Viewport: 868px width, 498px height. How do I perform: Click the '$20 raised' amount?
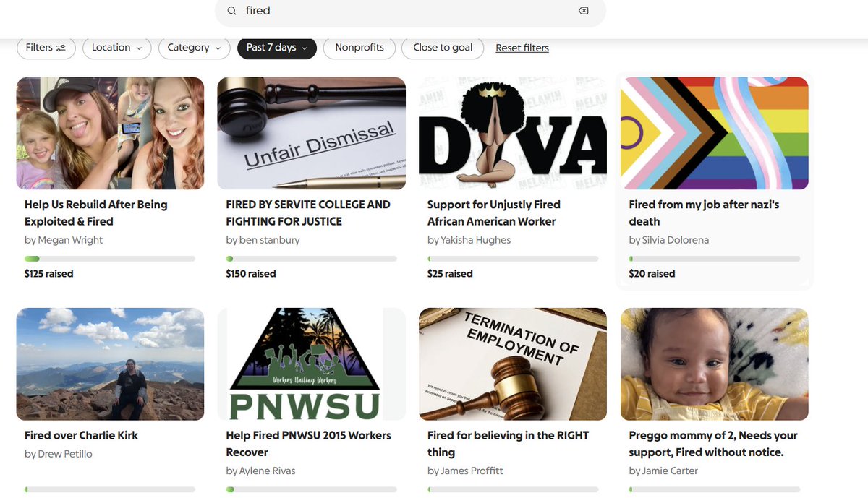(652, 274)
